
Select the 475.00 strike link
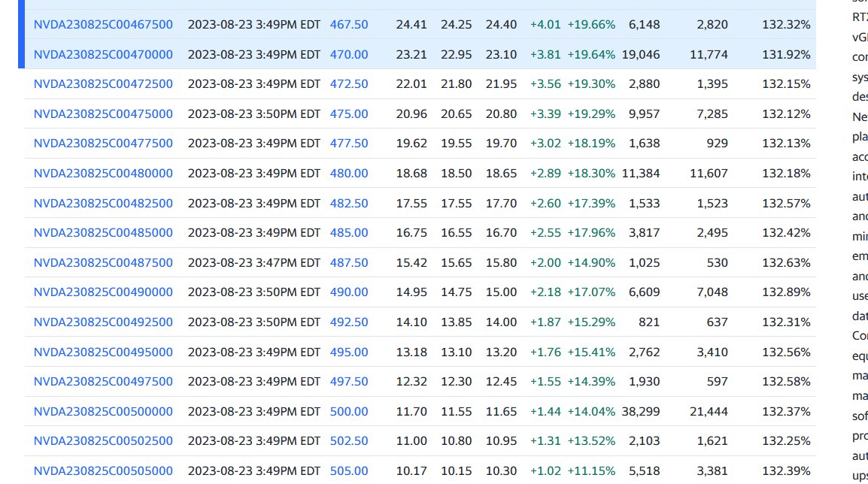coord(349,114)
